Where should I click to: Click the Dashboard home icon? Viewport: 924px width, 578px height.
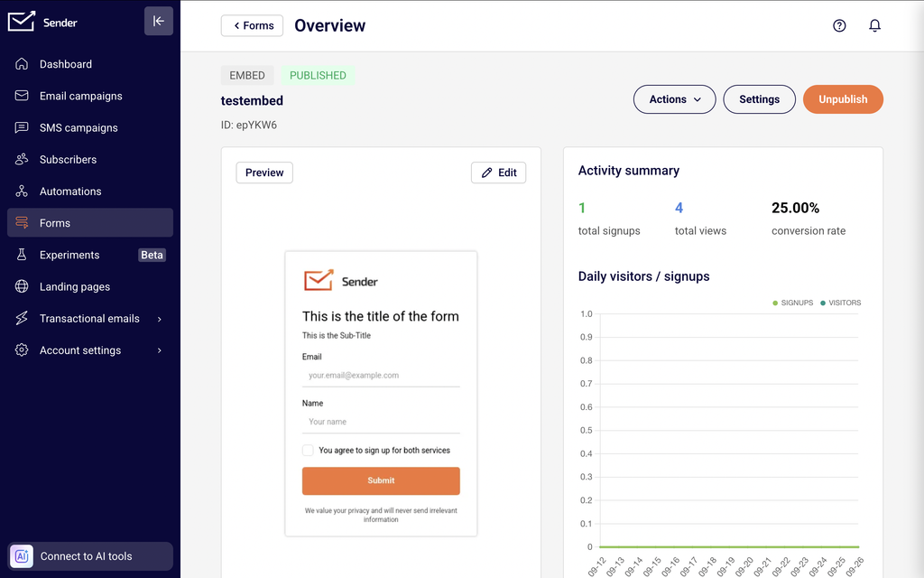[x=22, y=64]
